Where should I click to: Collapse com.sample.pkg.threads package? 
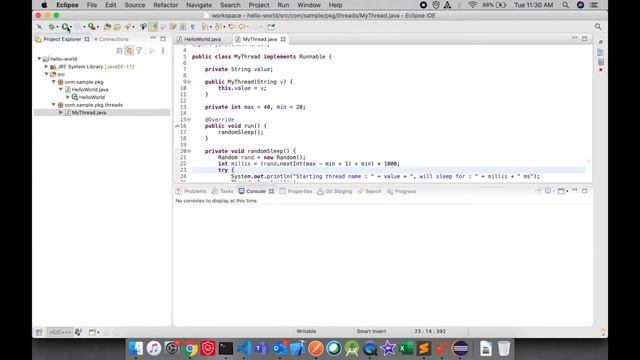tap(54, 105)
